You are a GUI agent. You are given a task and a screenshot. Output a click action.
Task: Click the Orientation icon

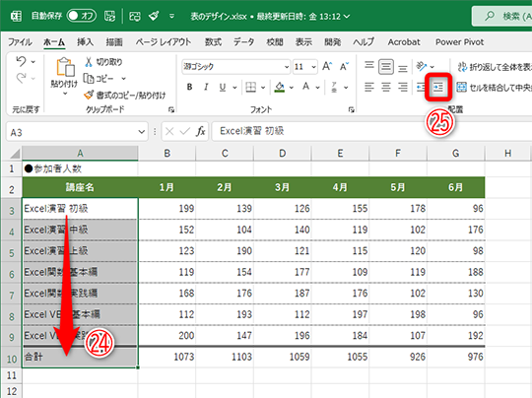[x=422, y=66]
